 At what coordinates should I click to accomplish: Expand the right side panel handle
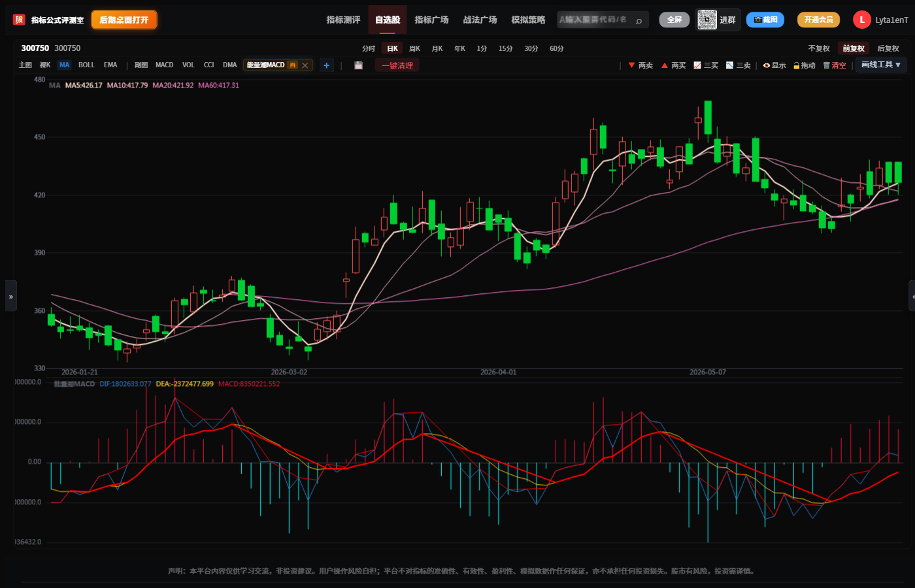912,296
